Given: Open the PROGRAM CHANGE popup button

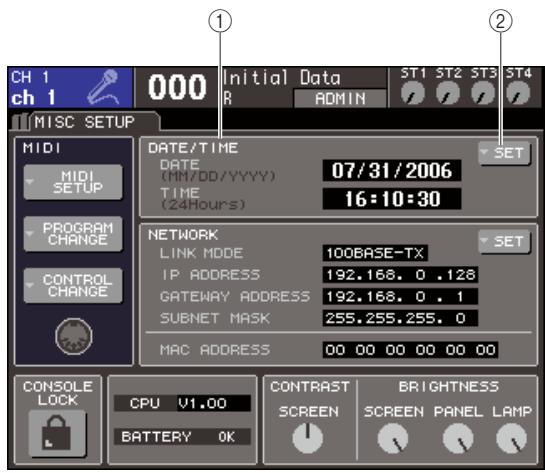Looking at the screenshot, I should tap(73, 234).
